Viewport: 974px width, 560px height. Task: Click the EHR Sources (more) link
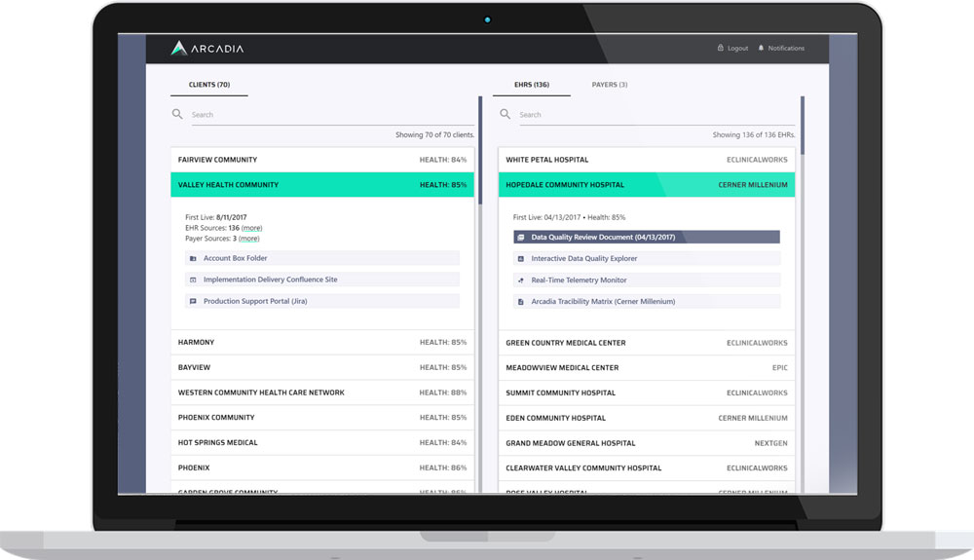(251, 228)
